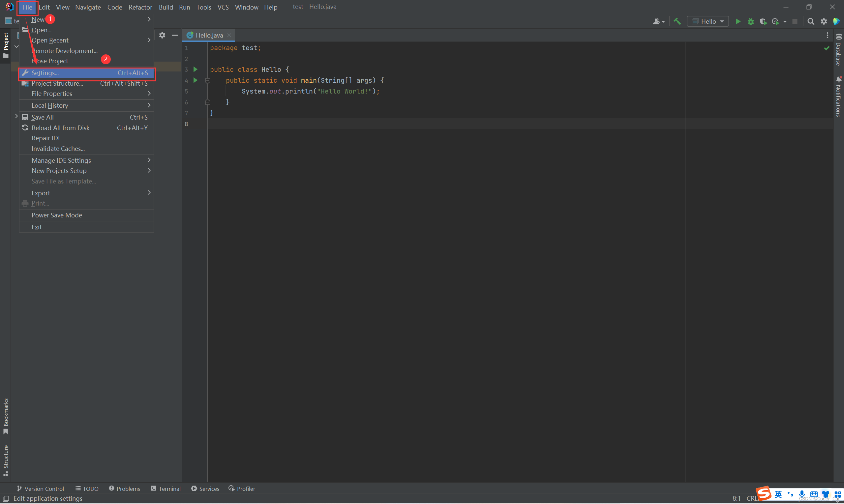The width and height of the screenshot is (844, 504).
Task: Click Save All button
Action: pos(42,117)
